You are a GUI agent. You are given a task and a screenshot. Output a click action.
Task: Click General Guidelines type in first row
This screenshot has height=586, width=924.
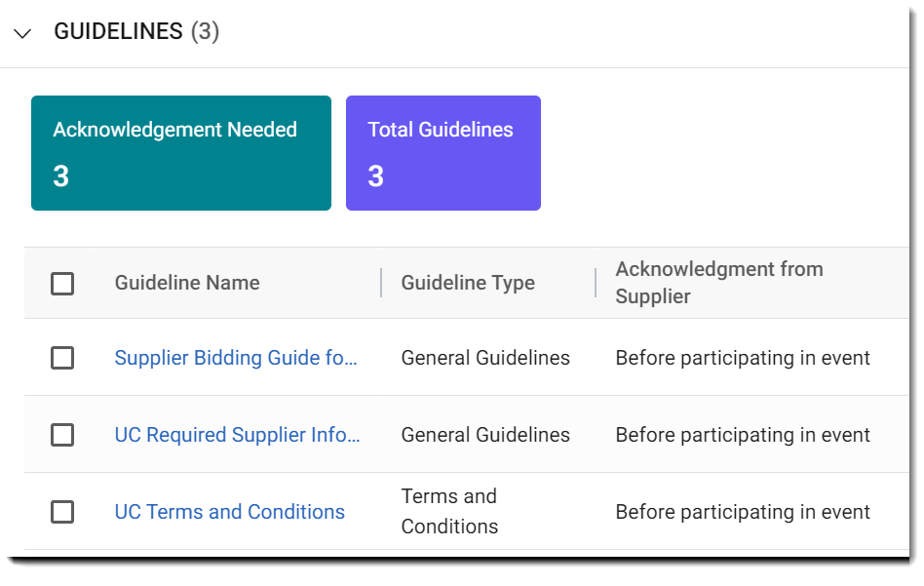click(x=484, y=358)
